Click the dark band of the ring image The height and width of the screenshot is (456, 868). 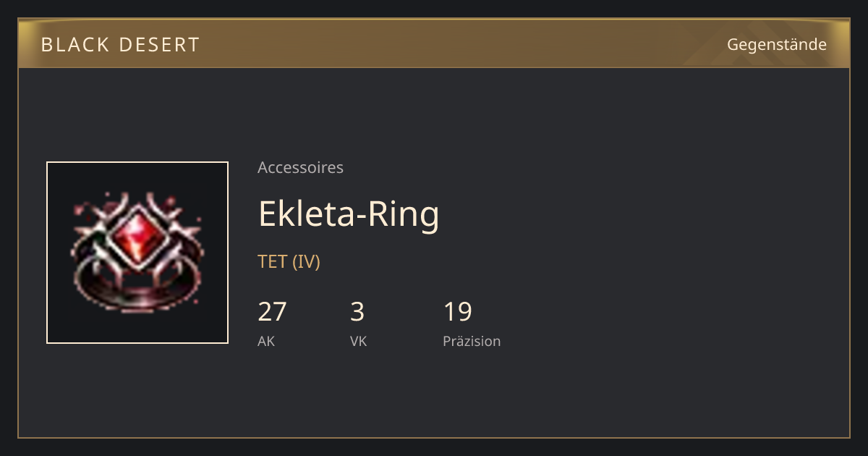[137, 290]
